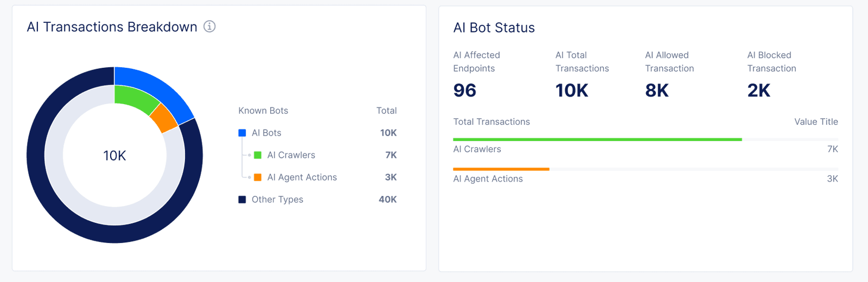
Task: Select AI Crawlers in the legend tree
Action: pyautogui.click(x=291, y=155)
